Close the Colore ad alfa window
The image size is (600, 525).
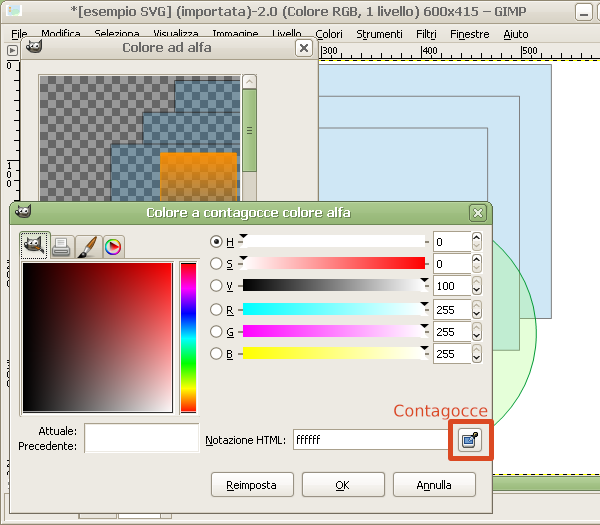pyautogui.click(x=305, y=47)
